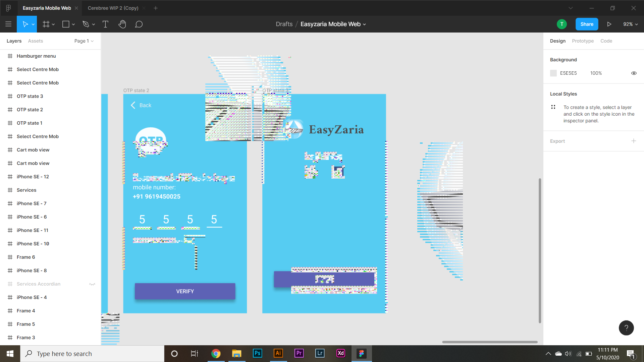Open a new tab with plus icon
Image resolution: width=644 pixels, height=362 pixels.
(x=156, y=8)
